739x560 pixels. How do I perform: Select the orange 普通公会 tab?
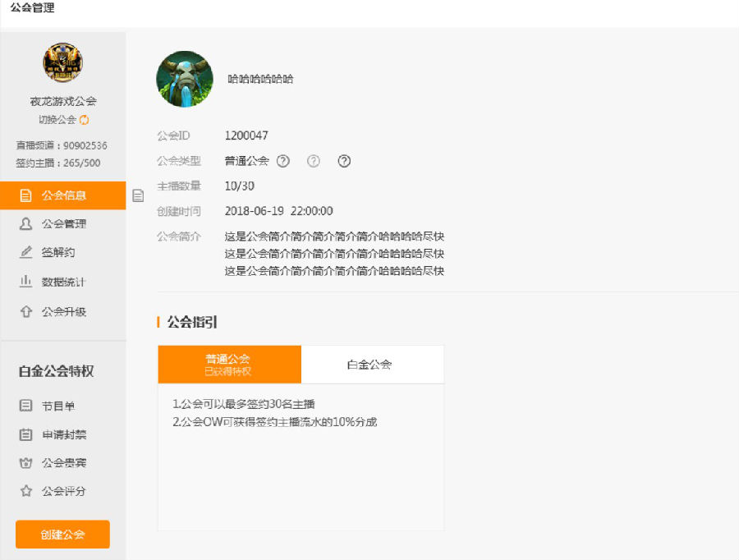click(x=229, y=365)
